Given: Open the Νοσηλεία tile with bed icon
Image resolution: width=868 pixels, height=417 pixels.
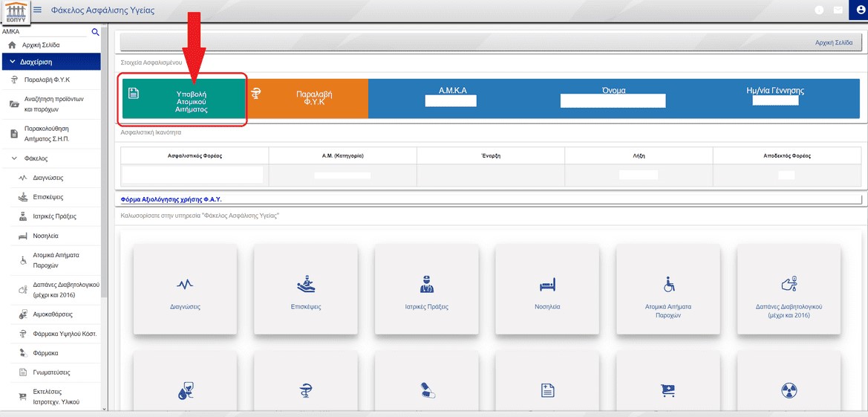Looking at the screenshot, I should tap(546, 290).
